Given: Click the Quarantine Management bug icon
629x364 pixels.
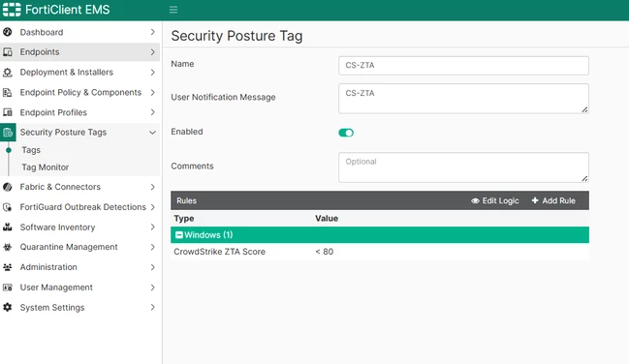Looking at the screenshot, I should pyautogui.click(x=7, y=247).
